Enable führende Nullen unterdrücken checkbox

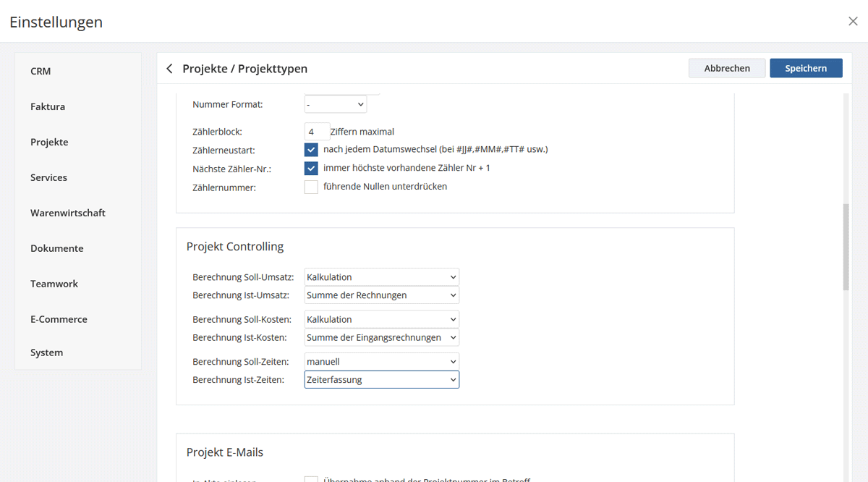coord(311,187)
